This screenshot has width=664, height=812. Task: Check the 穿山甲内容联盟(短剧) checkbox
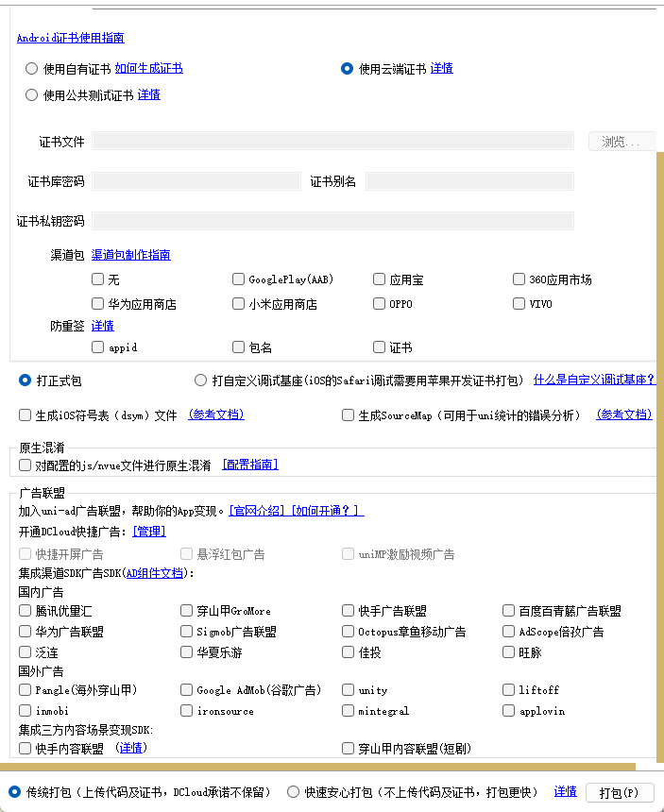[x=348, y=748]
